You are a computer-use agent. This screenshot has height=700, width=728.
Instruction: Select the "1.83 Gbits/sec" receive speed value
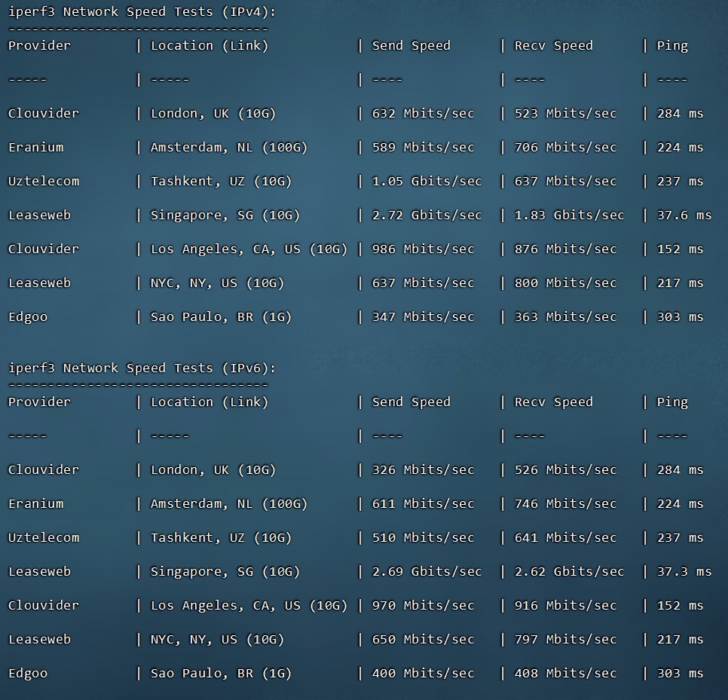pos(569,216)
